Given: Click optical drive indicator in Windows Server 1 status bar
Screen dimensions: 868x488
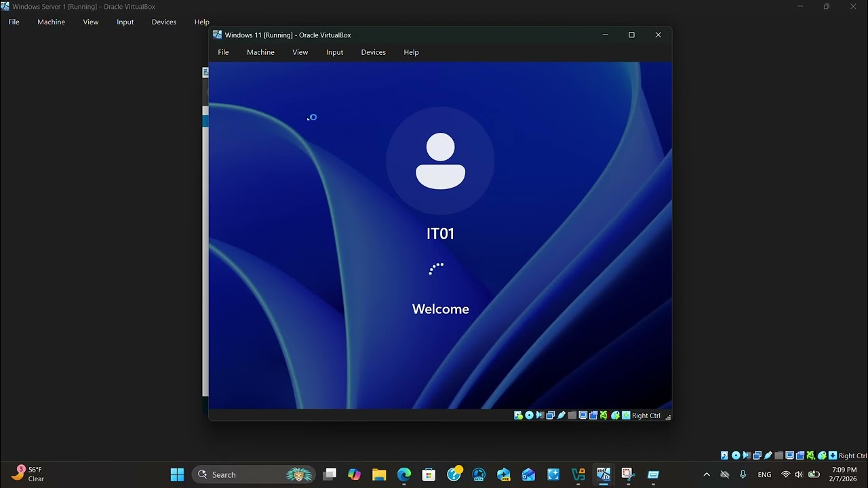Looking at the screenshot, I should (736, 455).
